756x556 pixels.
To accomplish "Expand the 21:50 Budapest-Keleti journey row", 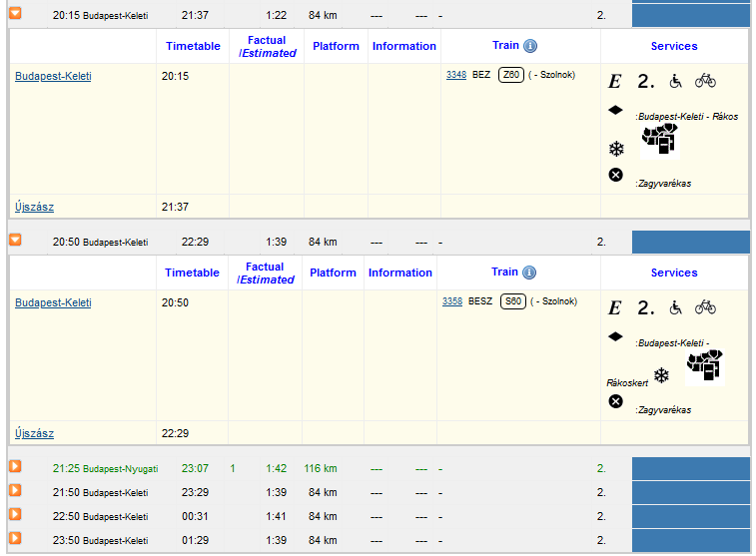I will click(x=15, y=490).
